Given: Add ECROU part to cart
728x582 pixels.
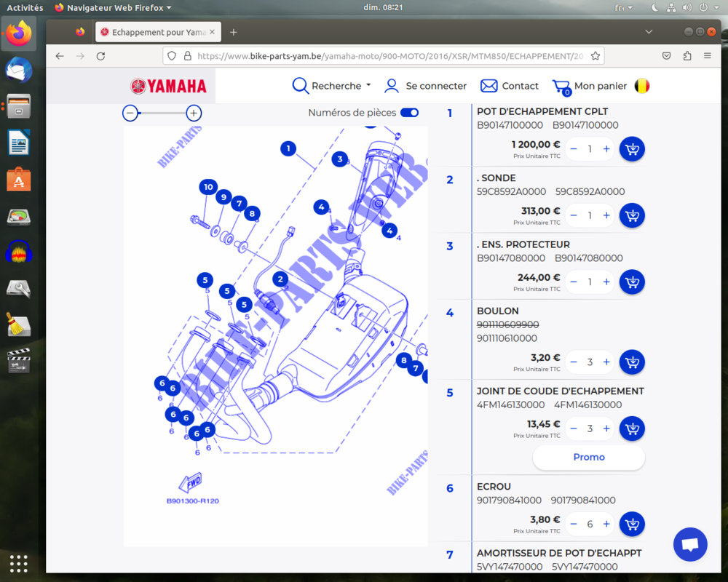Looking at the screenshot, I should point(632,524).
